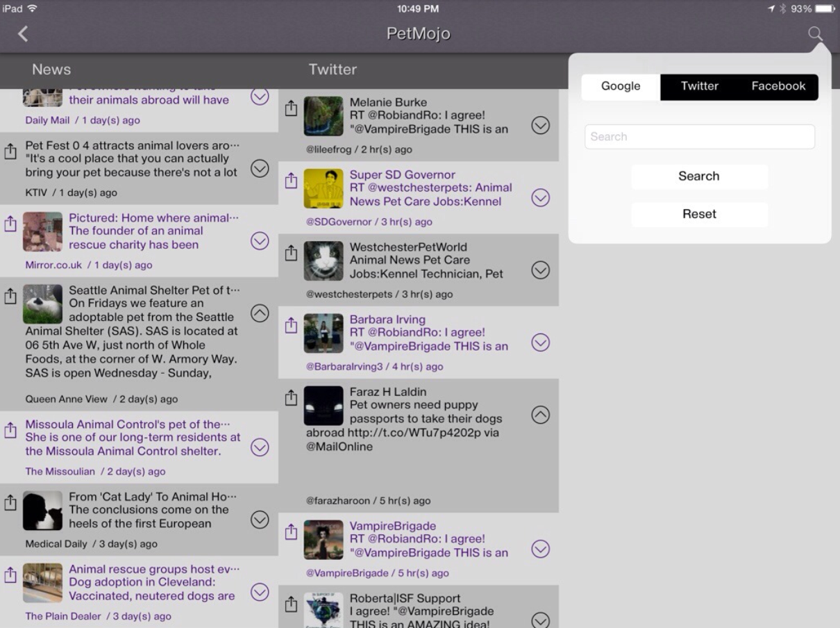
Task: Share the Faraz H Laldin tweet
Action: 292,398
